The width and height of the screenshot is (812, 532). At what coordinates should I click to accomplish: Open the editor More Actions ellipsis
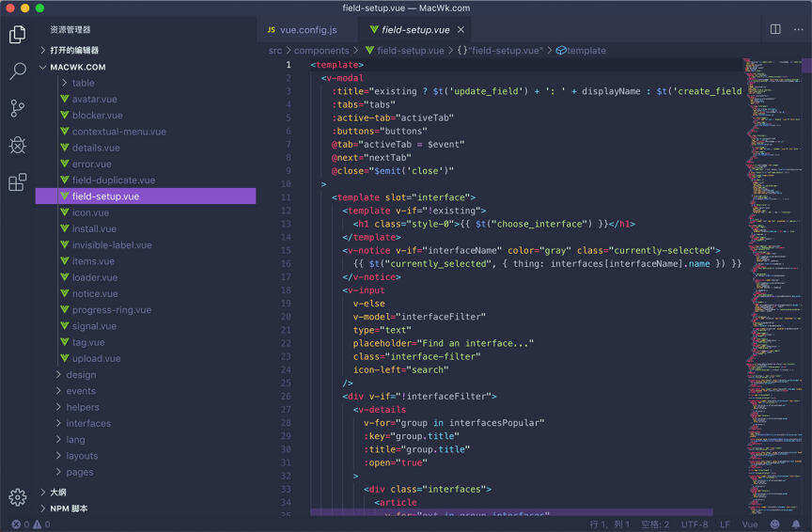point(798,30)
